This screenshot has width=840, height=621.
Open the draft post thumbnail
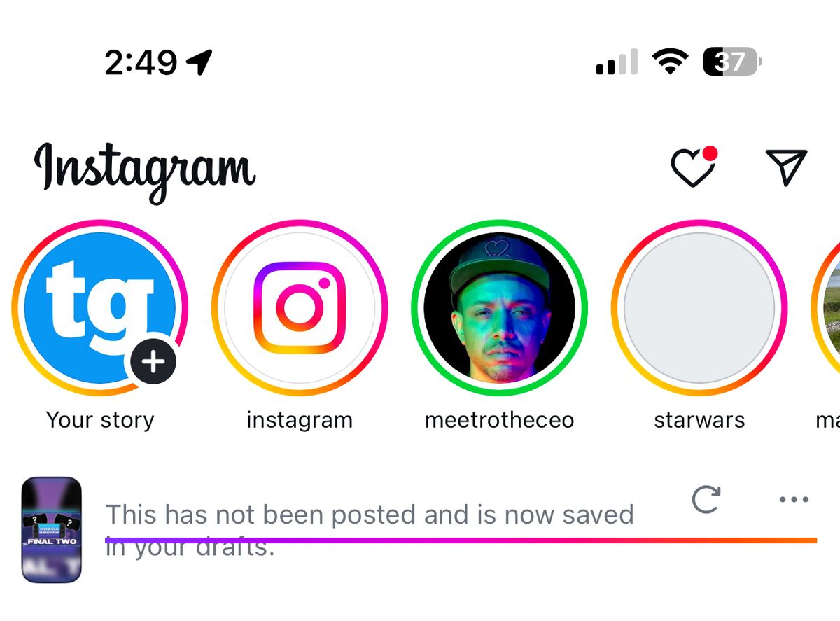[52, 530]
